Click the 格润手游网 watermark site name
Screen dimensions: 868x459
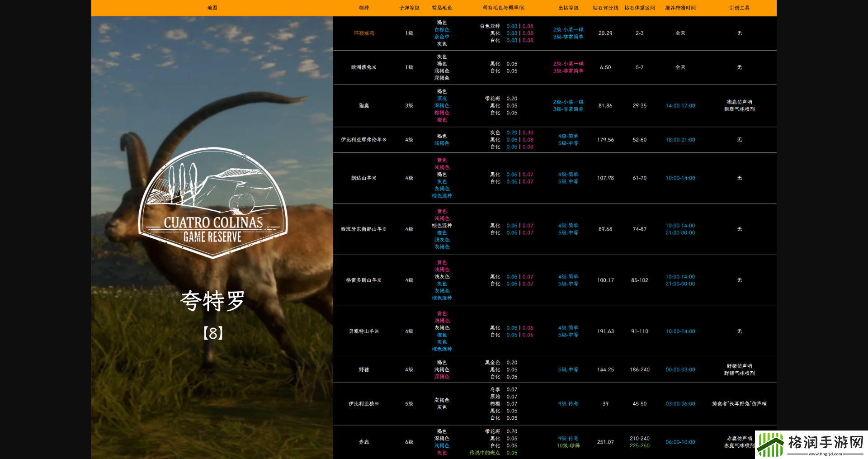pyautogui.click(x=826, y=442)
